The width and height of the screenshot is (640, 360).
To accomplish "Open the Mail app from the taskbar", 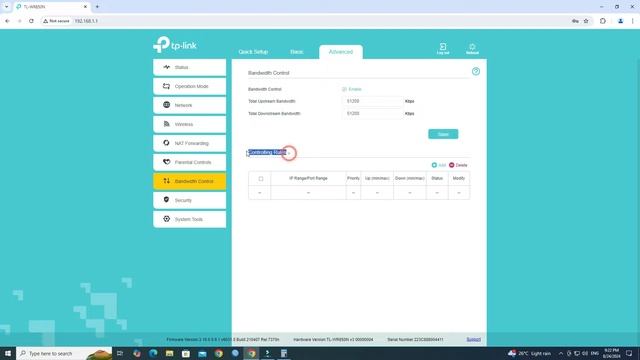I will (x=202, y=353).
